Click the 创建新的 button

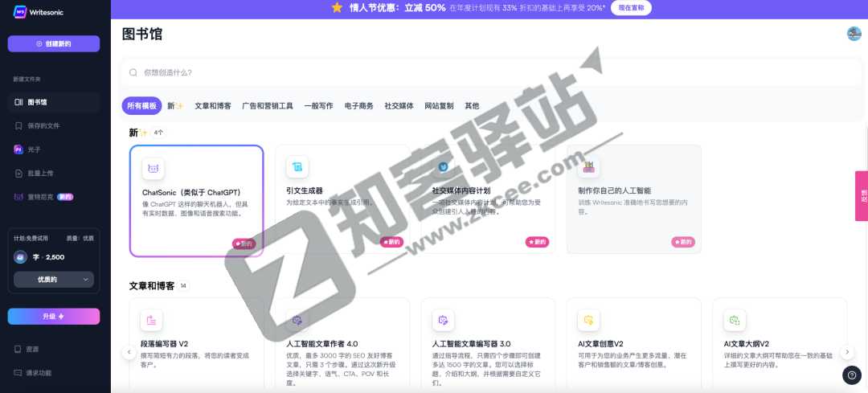(x=54, y=43)
